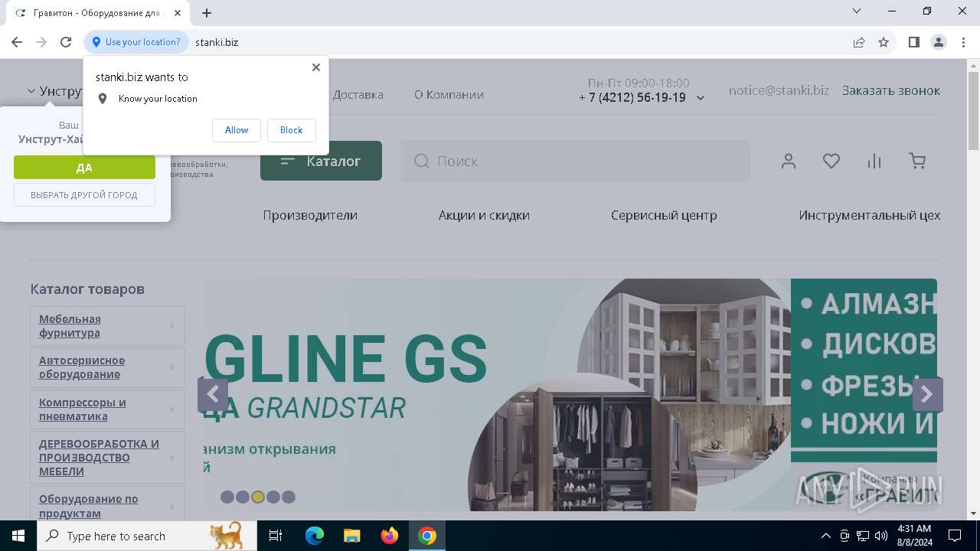980x551 pixels.
Task: Show hidden tray icons chevron
Action: coord(825,536)
